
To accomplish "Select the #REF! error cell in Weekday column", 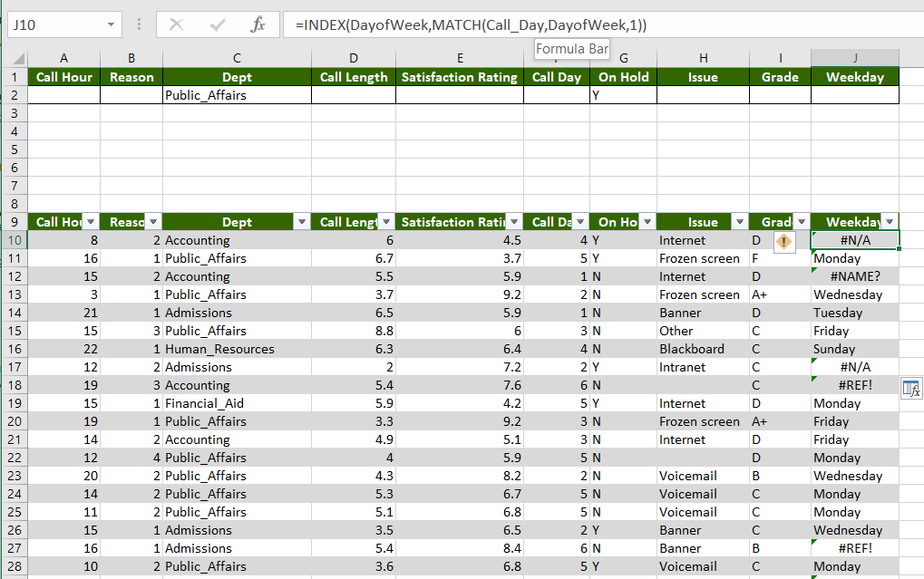I will 857,385.
